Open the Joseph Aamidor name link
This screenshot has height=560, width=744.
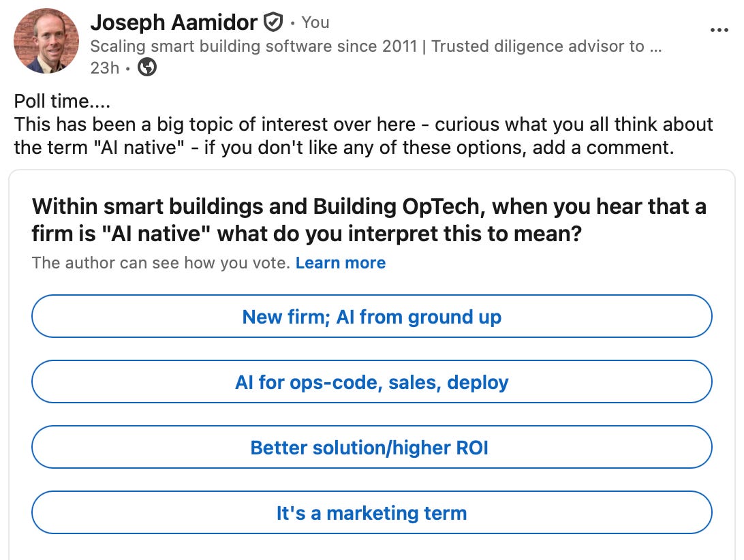point(174,22)
